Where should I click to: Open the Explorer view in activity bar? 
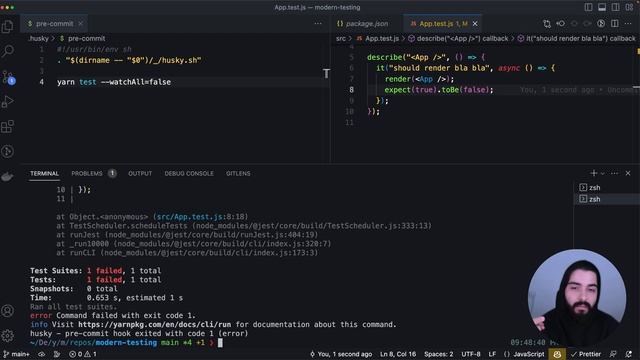coord(7,27)
